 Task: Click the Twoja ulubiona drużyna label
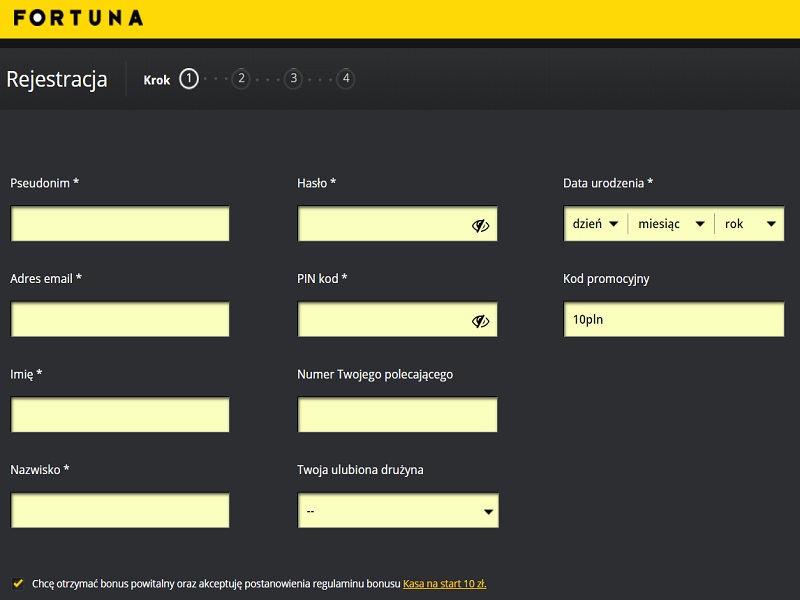click(x=360, y=470)
